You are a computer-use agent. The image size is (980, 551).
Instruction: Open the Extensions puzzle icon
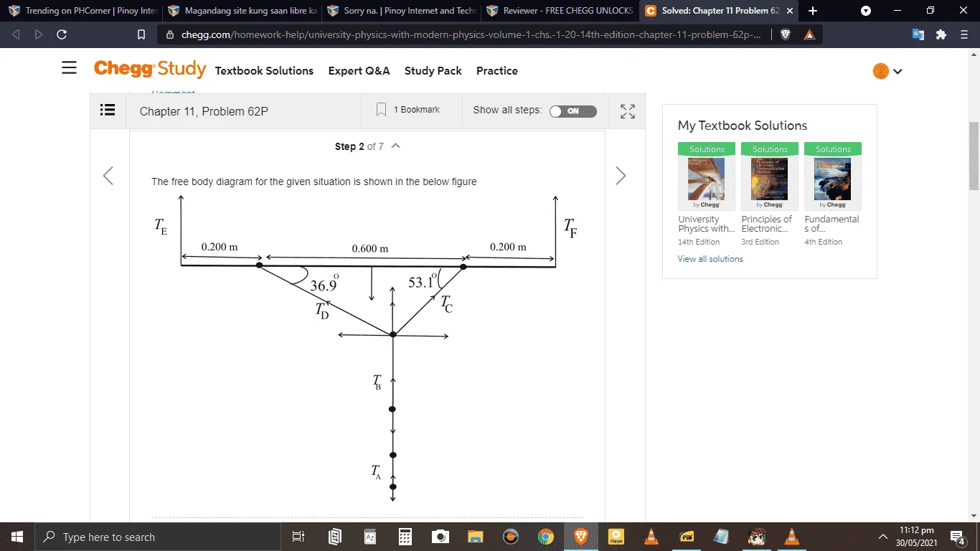[x=941, y=34]
